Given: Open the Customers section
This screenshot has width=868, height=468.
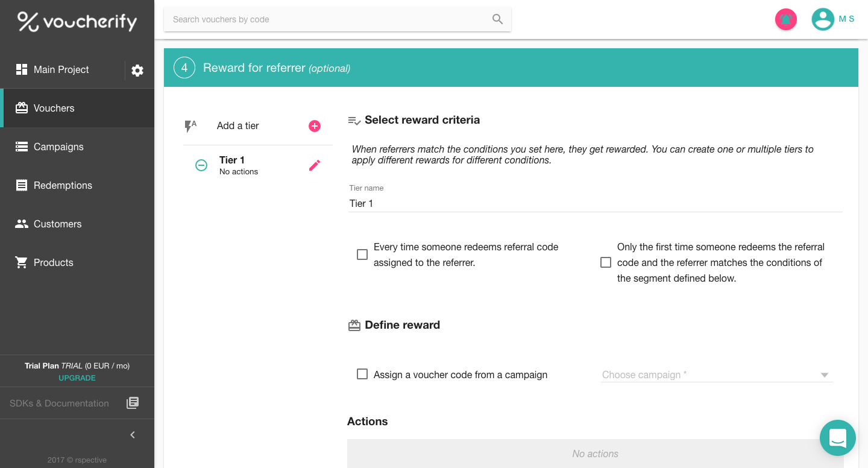Looking at the screenshot, I should click(x=77, y=224).
